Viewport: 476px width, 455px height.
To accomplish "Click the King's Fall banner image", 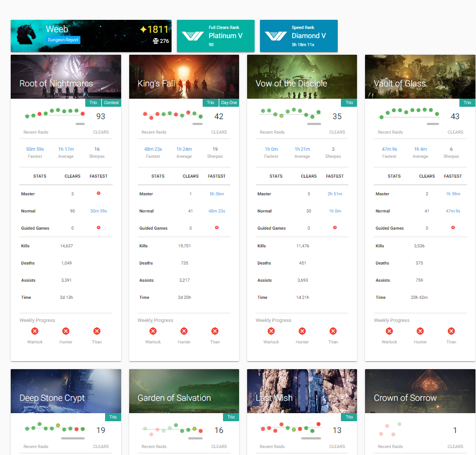I will coord(184,77).
